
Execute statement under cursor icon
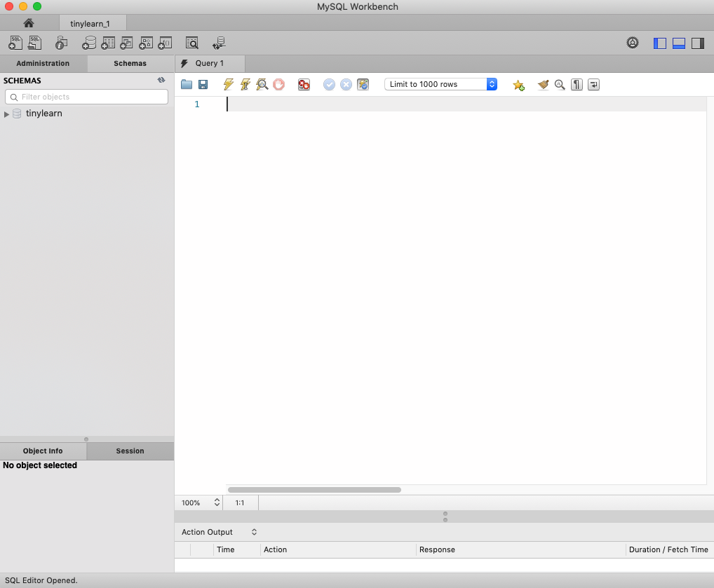click(x=245, y=84)
